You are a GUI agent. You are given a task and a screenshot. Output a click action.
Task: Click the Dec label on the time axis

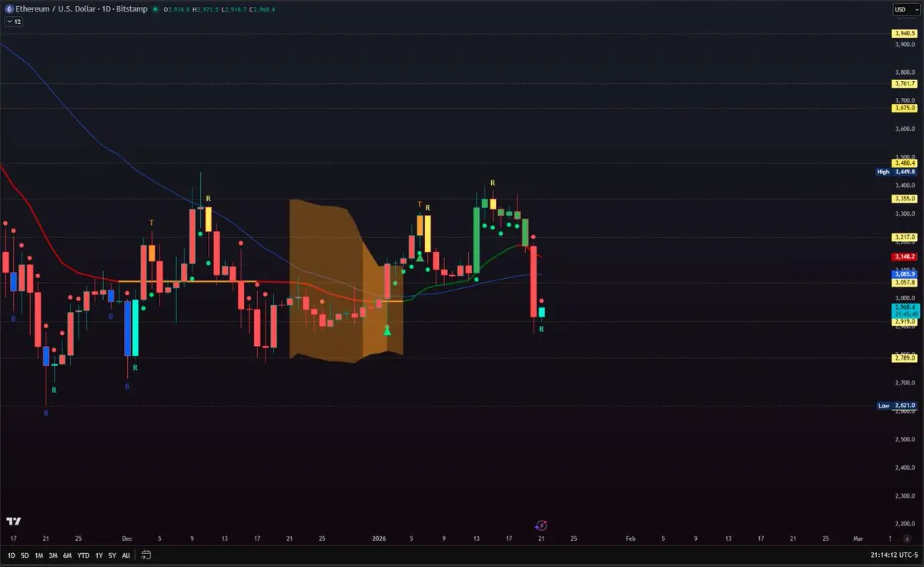pyautogui.click(x=127, y=538)
